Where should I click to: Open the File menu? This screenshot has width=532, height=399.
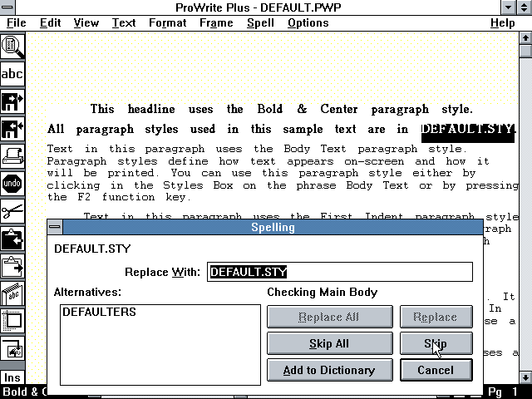click(17, 22)
